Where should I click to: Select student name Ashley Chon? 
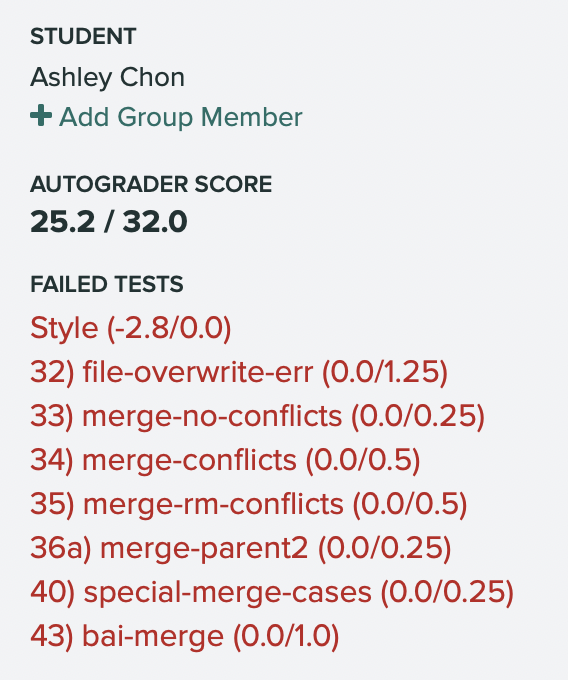tap(108, 78)
